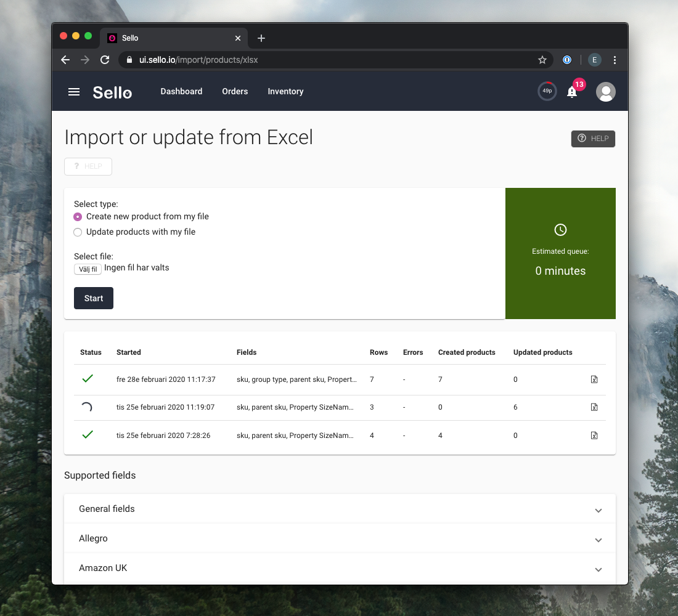This screenshot has height=616, width=678.
Task: Click 'tis 25e februari 2020 7:28:26' cell
Action: [163, 436]
